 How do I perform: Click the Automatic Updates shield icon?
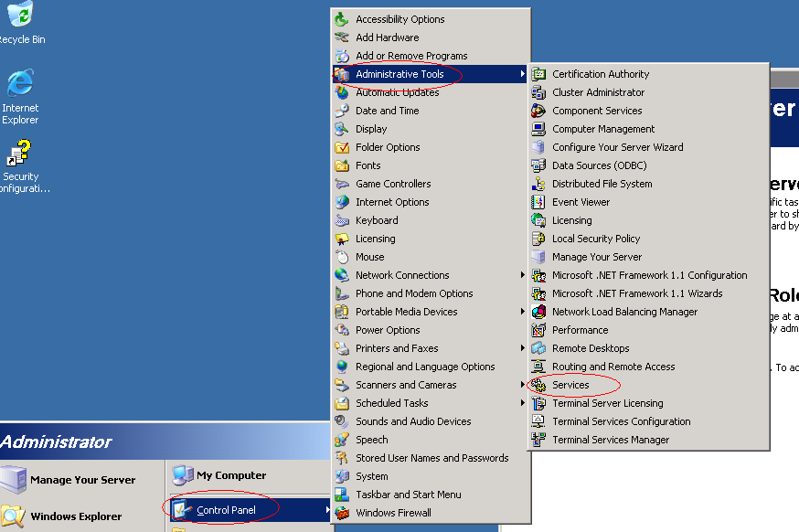(x=341, y=92)
